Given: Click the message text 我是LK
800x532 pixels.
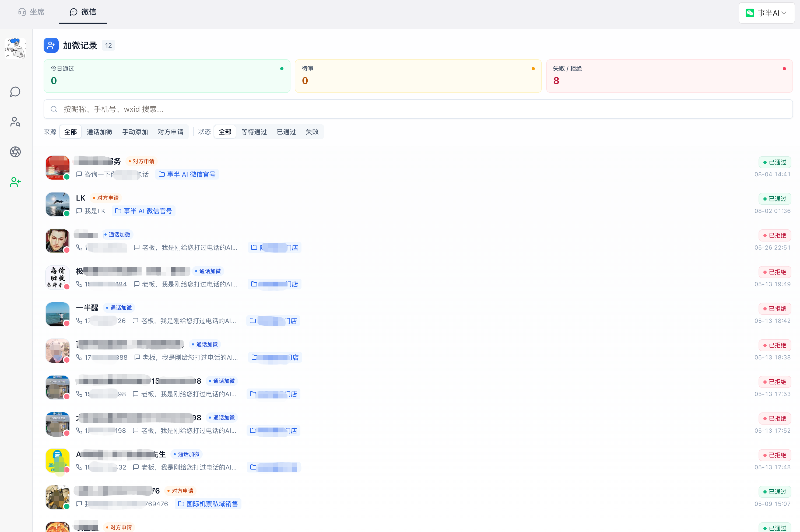Looking at the screenshot, I should coord(95,211).
